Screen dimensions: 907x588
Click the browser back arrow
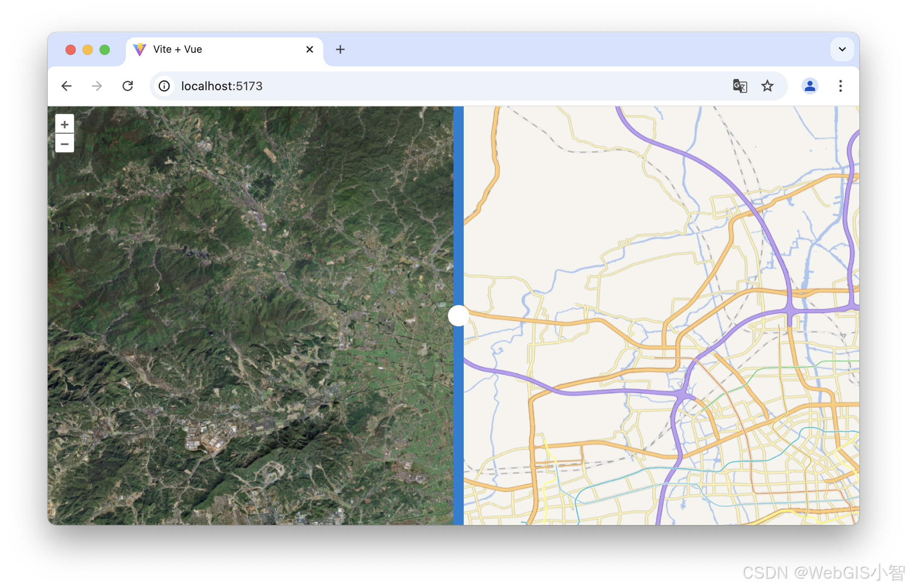click(67, 86)
